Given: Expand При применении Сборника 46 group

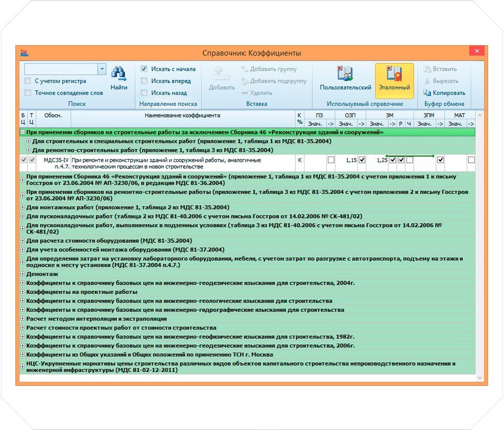Looking at the screenshot, I should (23, 180).
